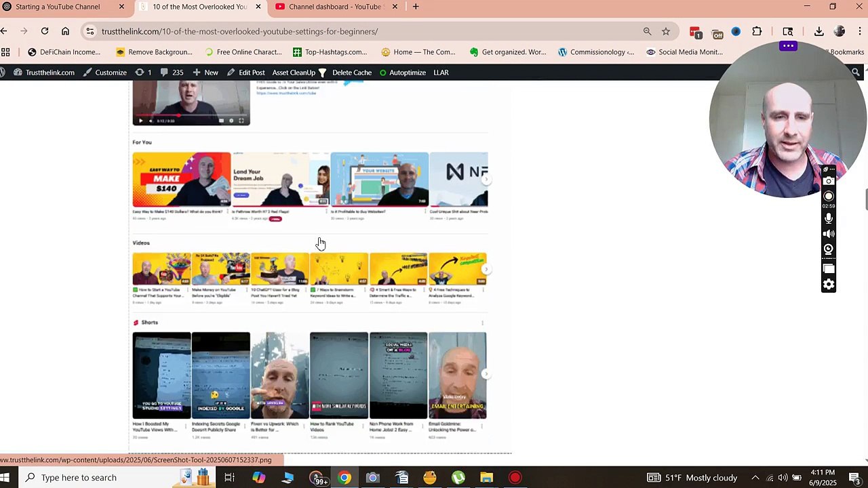Viewport: 868px width, 488px height.
Task: View site information icon in address bar
Action: tap(90, 31)
